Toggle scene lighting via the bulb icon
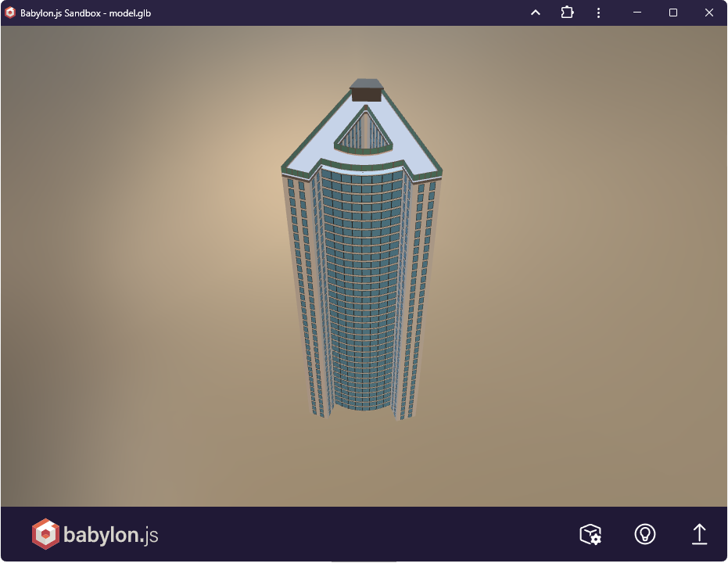Image resolution: width=728 pixels, height=563 pixels. pos(644,534)
